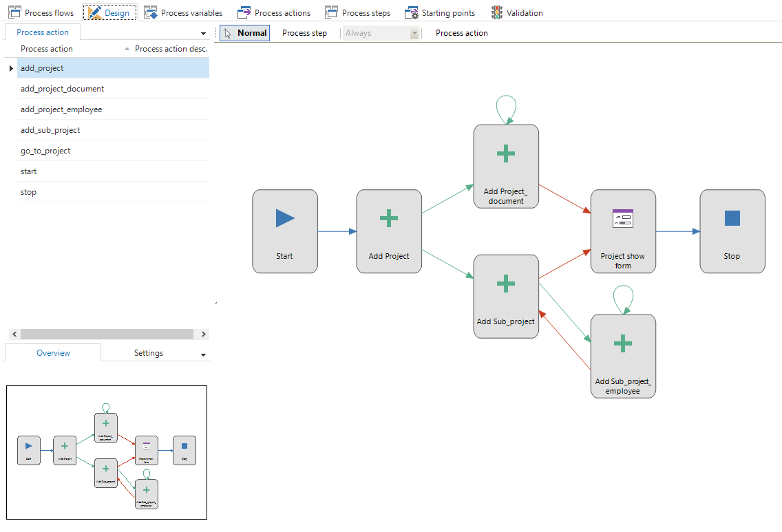The width and height of the screenshot is (782, 532).
Task: Click the Start node's play icon
Action: tap(285, 218)
